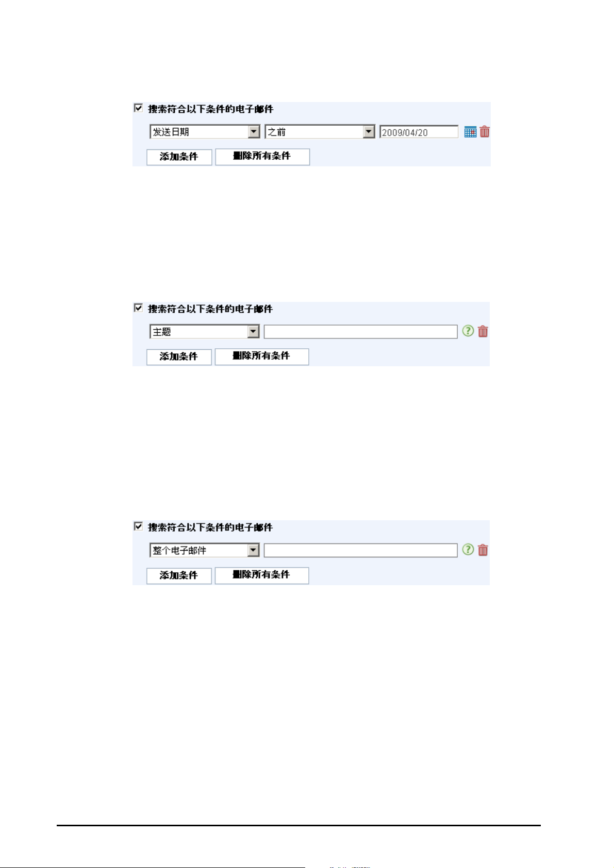
Task: Click the date field showing 2009/04/20
Action: coord(419,132)
